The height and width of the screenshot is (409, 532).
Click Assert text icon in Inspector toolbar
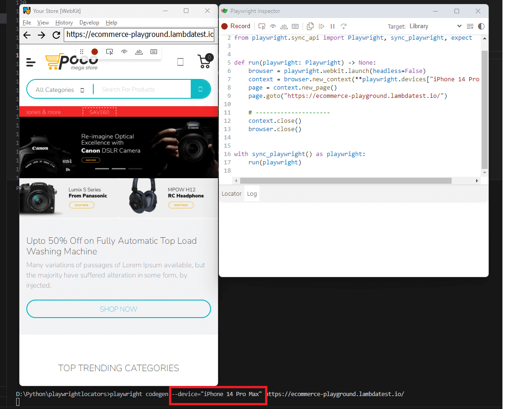pos(284,26)
